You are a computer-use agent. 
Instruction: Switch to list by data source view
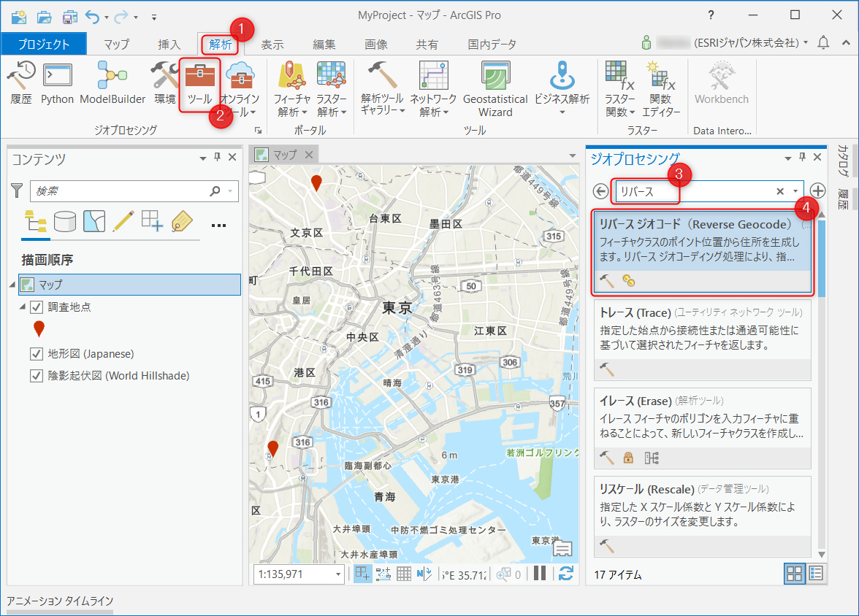(x=64, y=221)
